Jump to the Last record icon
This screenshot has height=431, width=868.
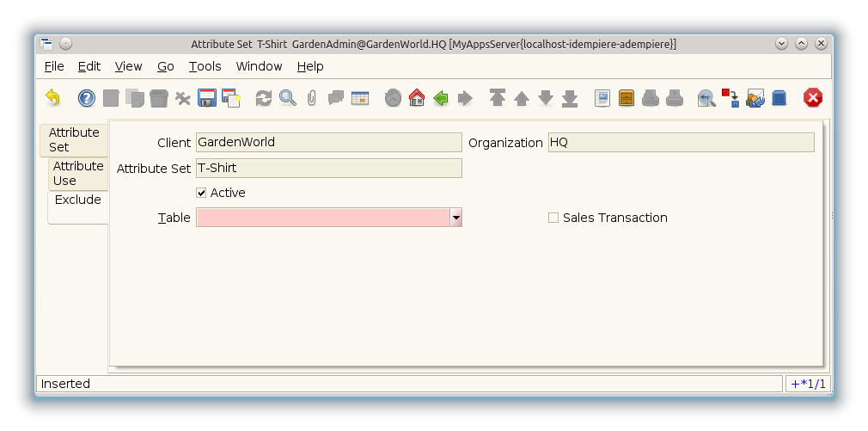click(570, 98)
